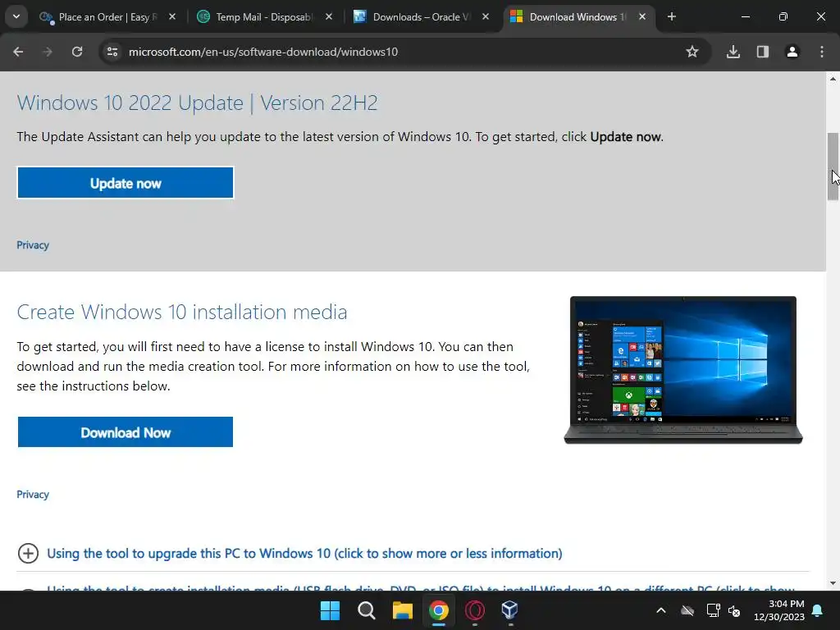
Task: Open Opera browser from taskbar
Action: tap(475, 610)
